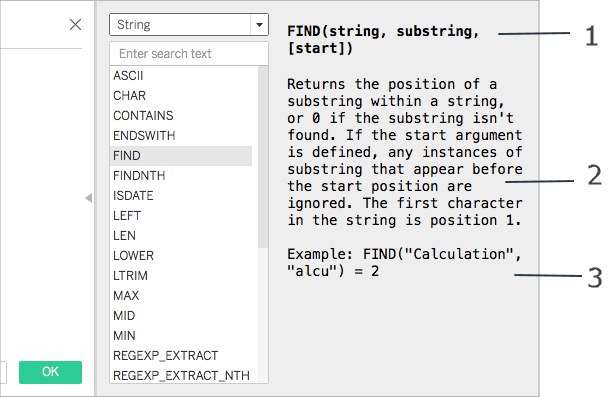Close the calculation editor with X icon
Image resolution: width=611 pixels, height=397 pixels.
[x=75, y=25]
